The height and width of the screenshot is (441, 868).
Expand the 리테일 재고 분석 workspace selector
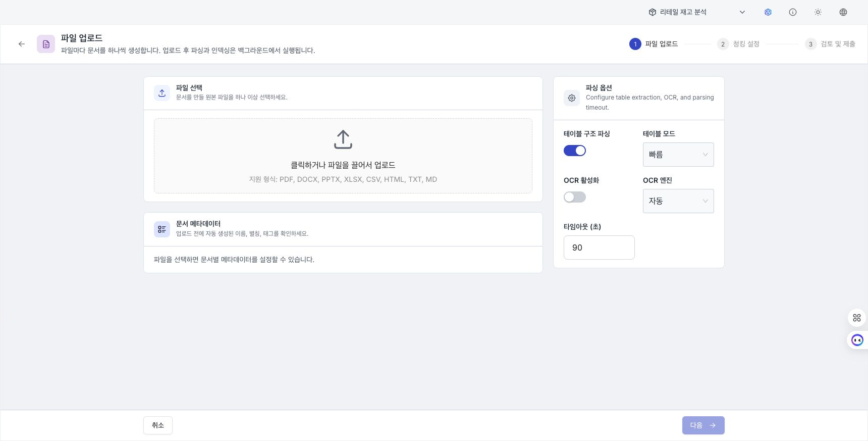pos(697,12)
